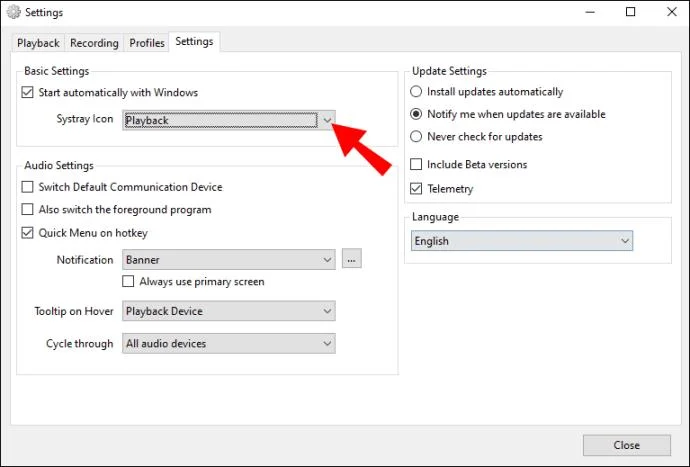
Task: Uncheck Start automatically with Windows
Action: point(27,92)
